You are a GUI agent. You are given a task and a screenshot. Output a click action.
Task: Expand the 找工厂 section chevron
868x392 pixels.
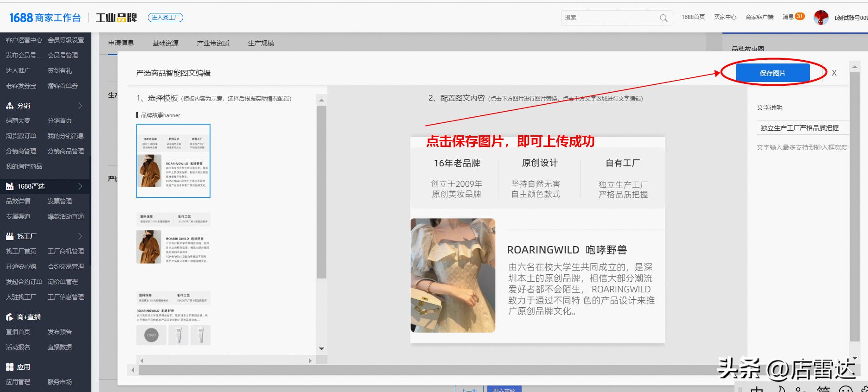click(80, 236)
